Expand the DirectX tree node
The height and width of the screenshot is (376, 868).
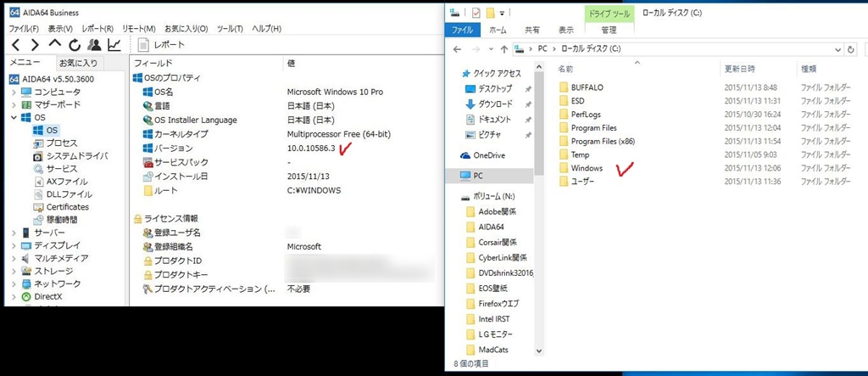point(14,297)
